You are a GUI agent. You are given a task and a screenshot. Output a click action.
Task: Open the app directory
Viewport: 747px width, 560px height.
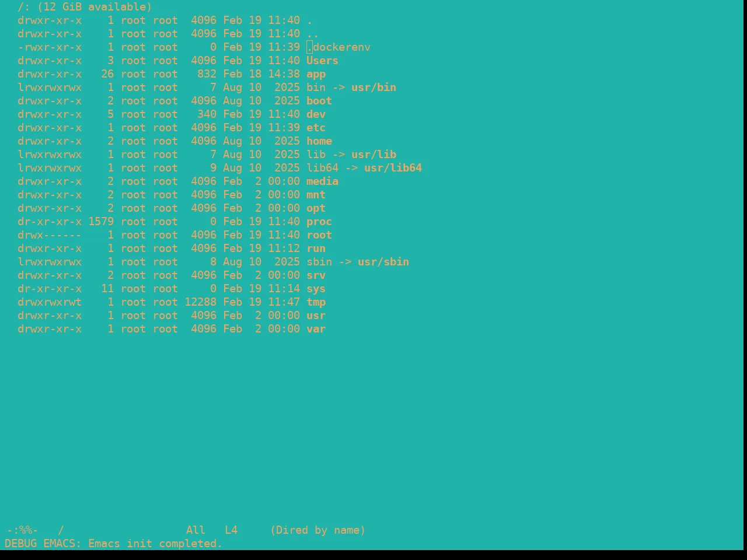click(x=316, y=74)
